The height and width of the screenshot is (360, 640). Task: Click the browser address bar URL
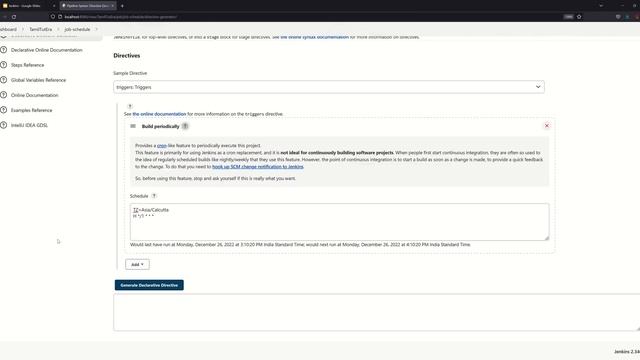click(120, 17)
